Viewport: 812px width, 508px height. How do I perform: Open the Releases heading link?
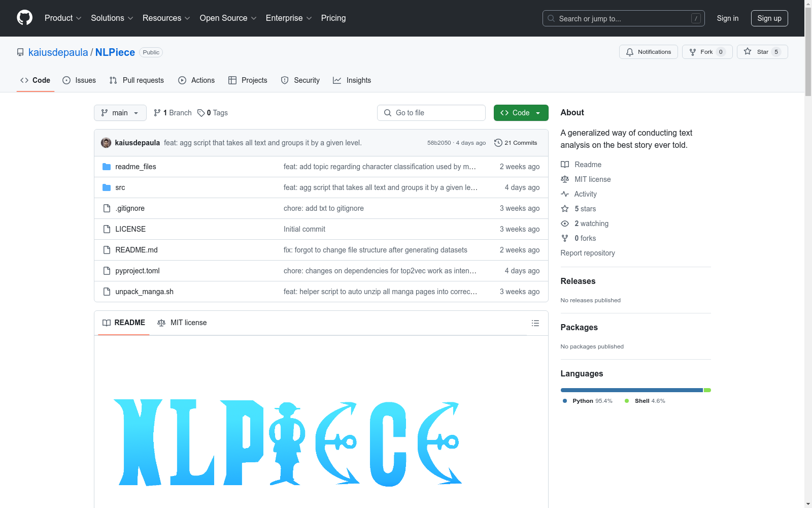point(578,281)
